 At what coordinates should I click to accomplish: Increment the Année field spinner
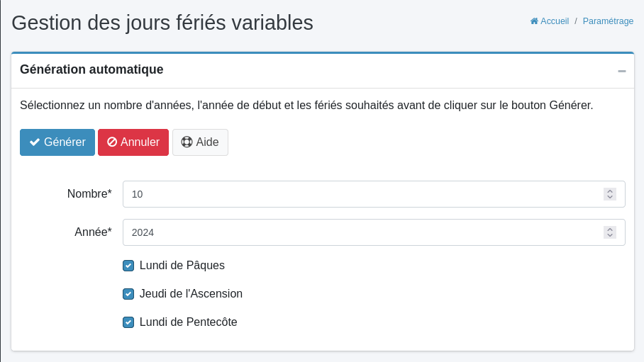pyautogui.click(x=610, y=230)
